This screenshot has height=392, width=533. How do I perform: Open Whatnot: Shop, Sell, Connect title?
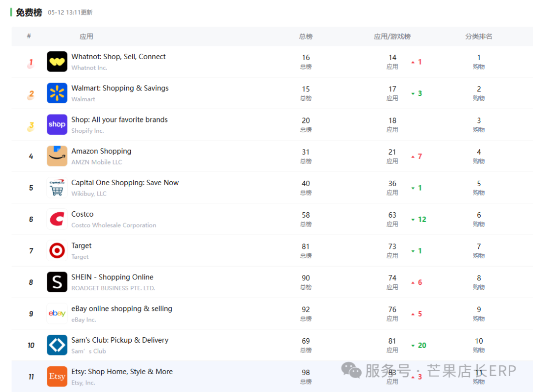tap(118, 57)
